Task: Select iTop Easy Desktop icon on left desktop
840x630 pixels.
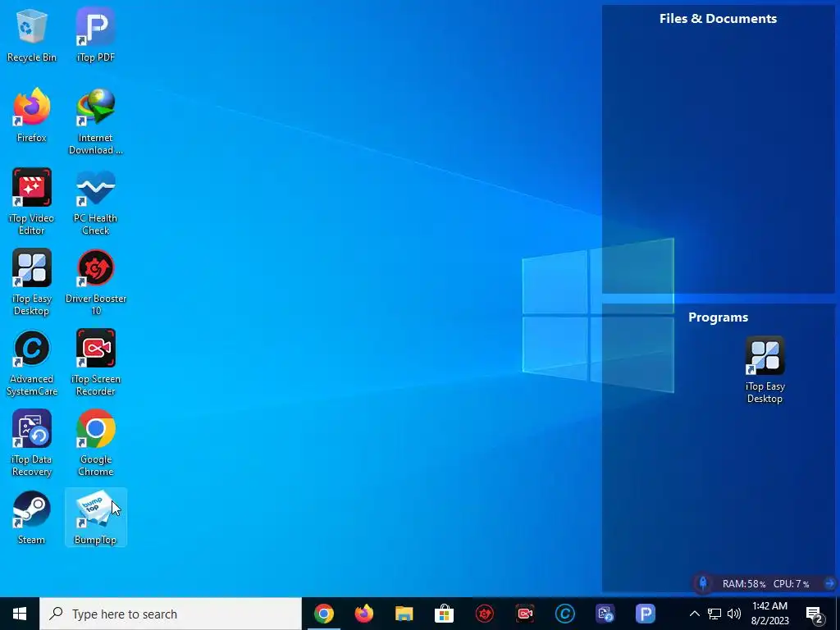Action: [x=32, y=282]
